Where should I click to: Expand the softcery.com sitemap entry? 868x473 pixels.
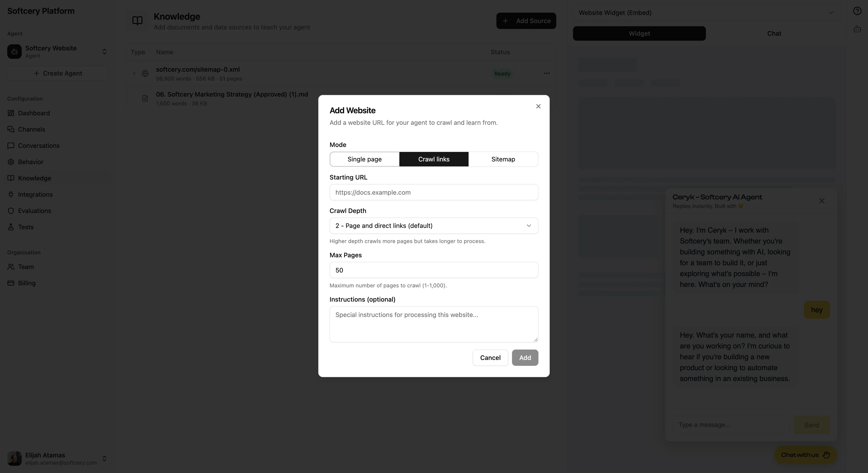134,73
